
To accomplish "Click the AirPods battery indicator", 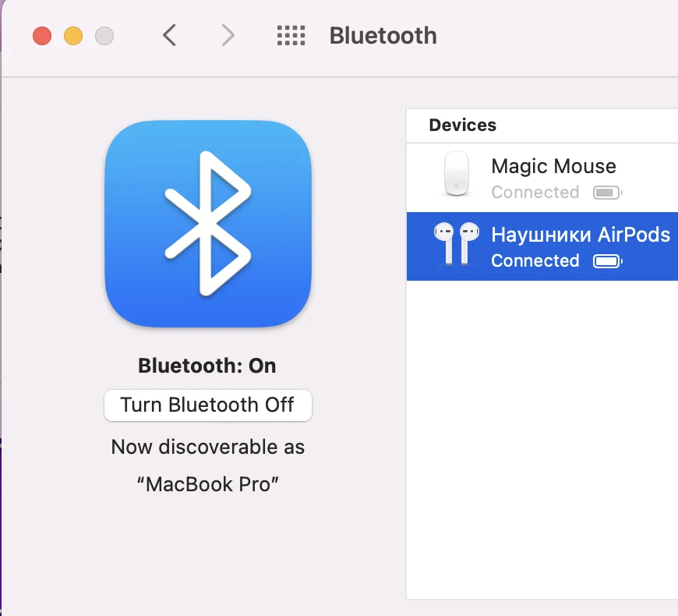I will coord(608,261).
